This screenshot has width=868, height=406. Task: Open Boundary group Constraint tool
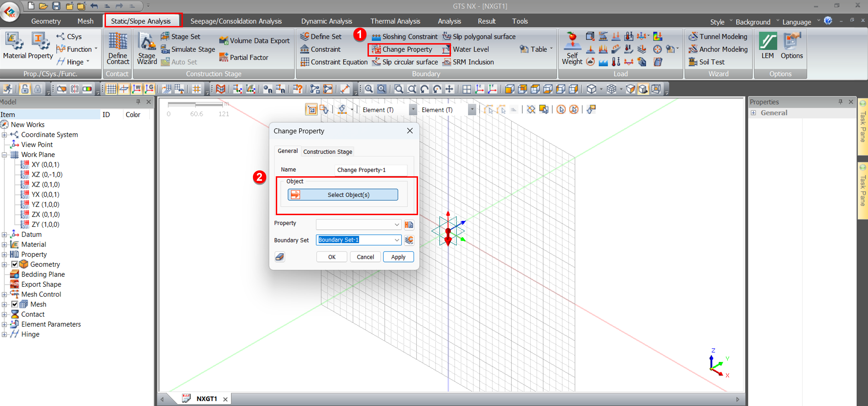(320, 49)
